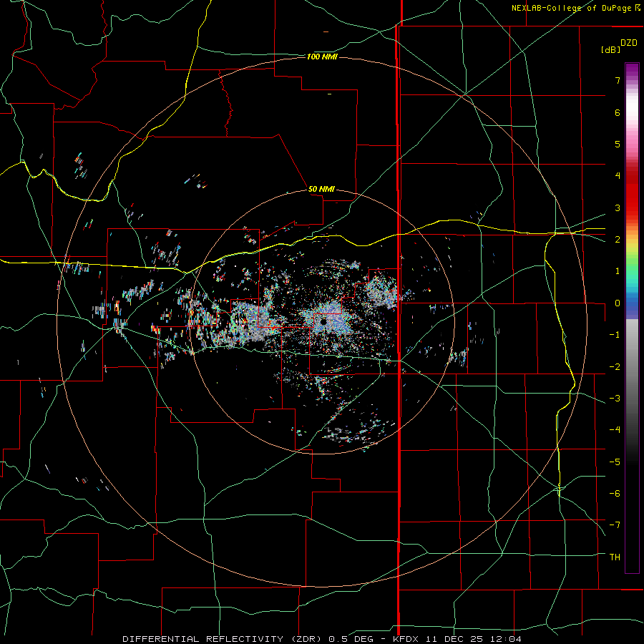Click the -3 value on the dB scale
The height and width of the screenshot is (644, 644).
(615, 399)
